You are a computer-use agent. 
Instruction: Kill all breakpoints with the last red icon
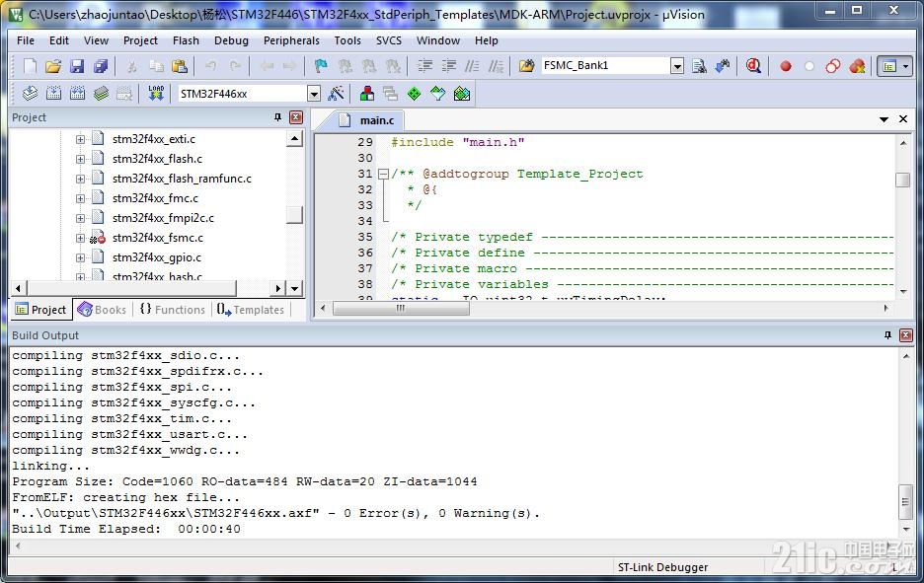tap(858, 66)
